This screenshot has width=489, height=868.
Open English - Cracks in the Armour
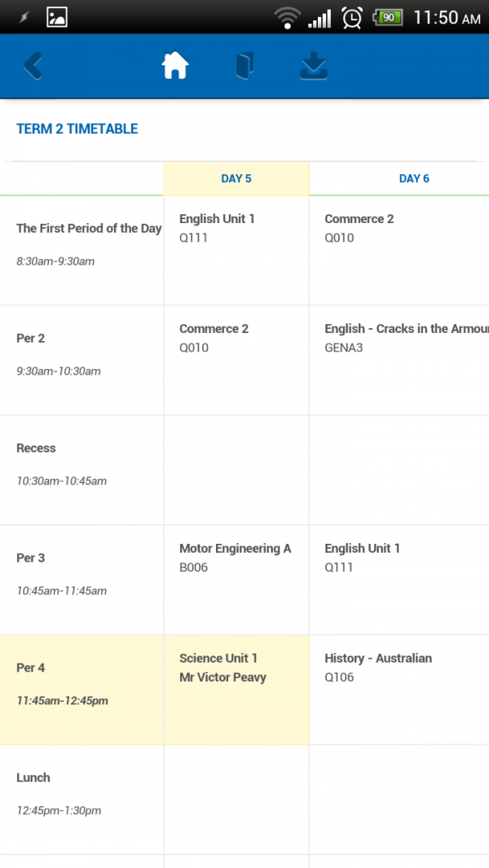click(x=399, y=360)
